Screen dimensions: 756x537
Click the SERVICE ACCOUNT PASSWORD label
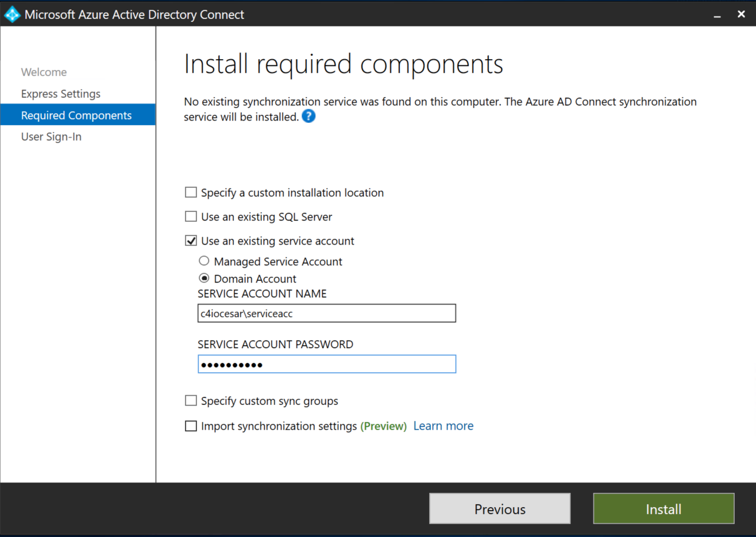pyautogui.click(x=276, y=344)
